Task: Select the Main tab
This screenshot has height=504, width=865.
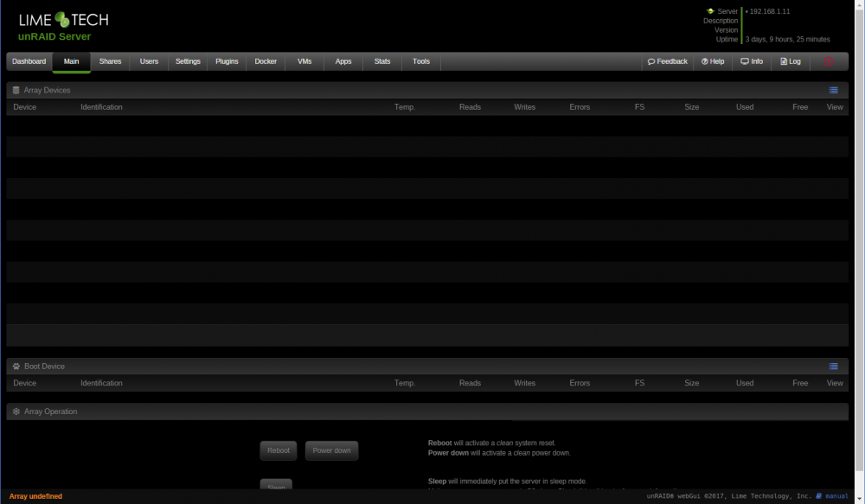Action: coord(71,61)
